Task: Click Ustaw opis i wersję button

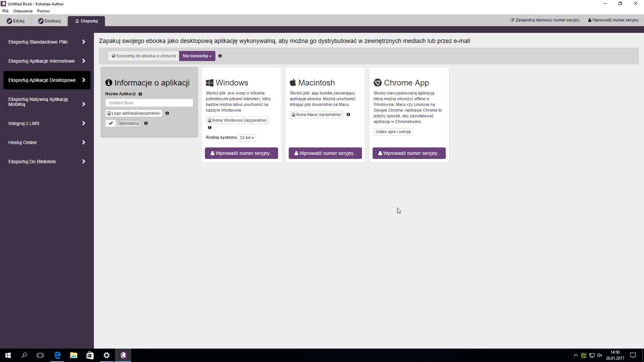Action: click(x=393, y=132)
